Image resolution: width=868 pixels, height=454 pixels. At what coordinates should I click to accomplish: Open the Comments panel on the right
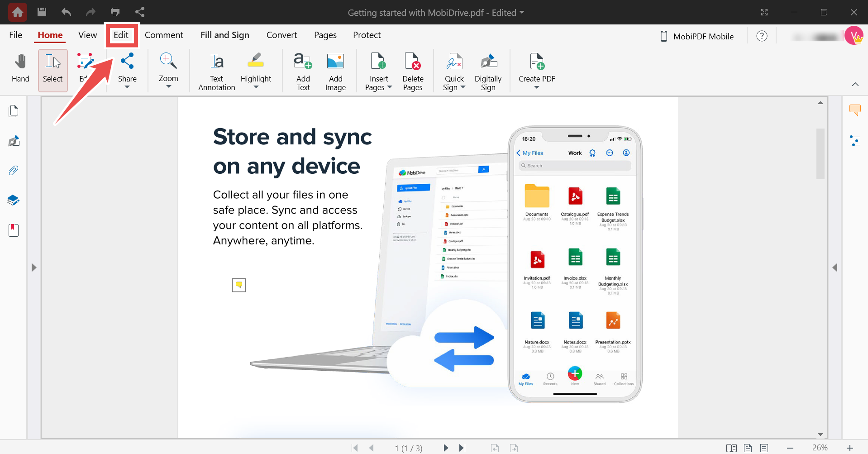coord(855,110)
